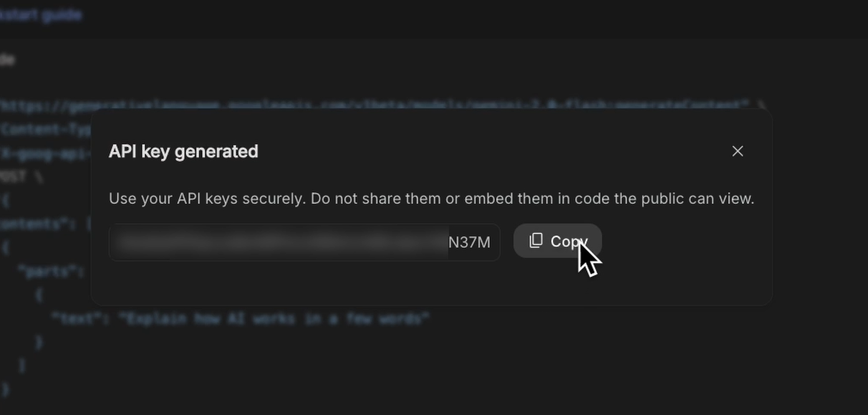Click the copy icon inside the Copy button
This screenshot has width=868, height=415.
(535, 241)
